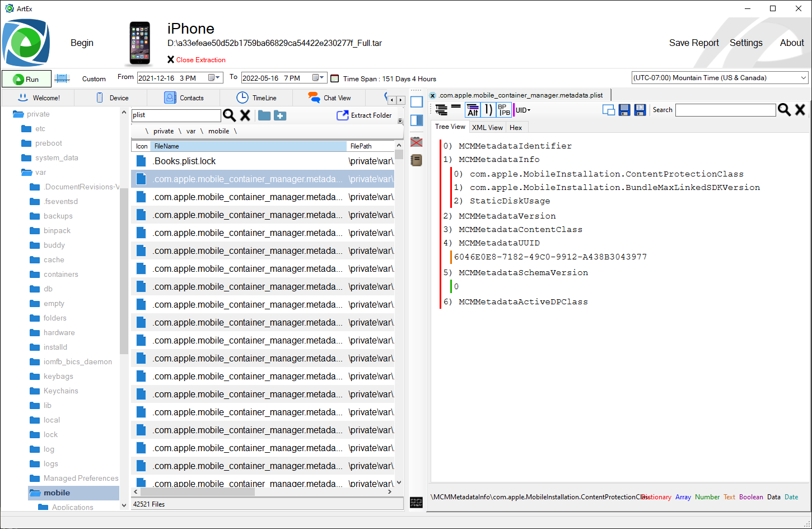
Task: Select the StaticDiskUsage node
Action: 510,201
